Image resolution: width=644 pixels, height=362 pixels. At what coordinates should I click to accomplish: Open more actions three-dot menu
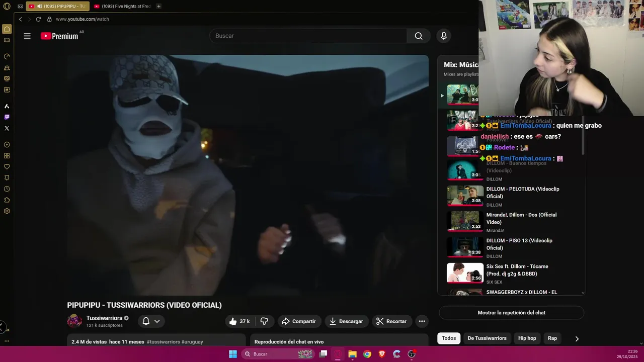tap(422, 321)
